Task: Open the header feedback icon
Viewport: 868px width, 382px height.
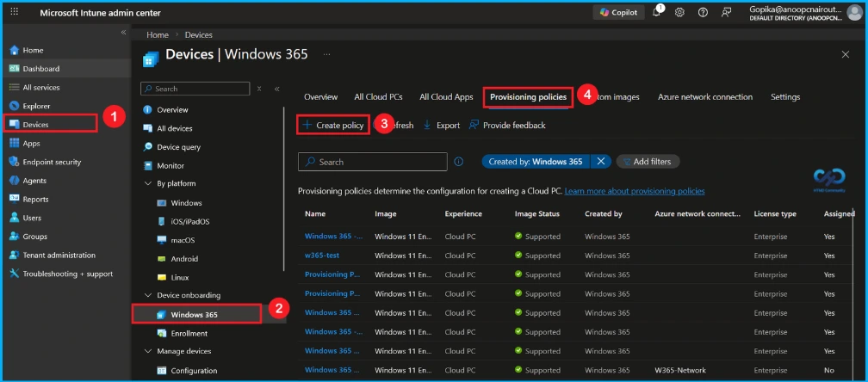Action: click(x=726, y=12)
